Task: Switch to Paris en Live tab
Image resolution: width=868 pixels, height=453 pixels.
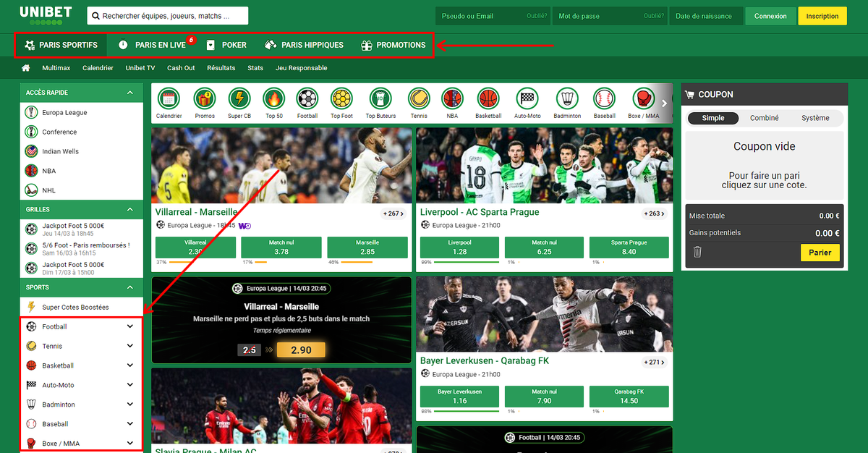Action: (x=152, y=45)
